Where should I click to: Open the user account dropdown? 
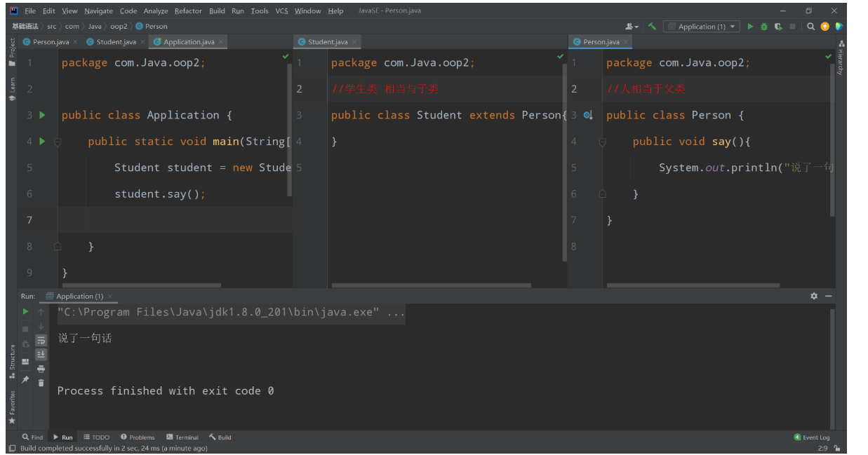click(632, 27)
